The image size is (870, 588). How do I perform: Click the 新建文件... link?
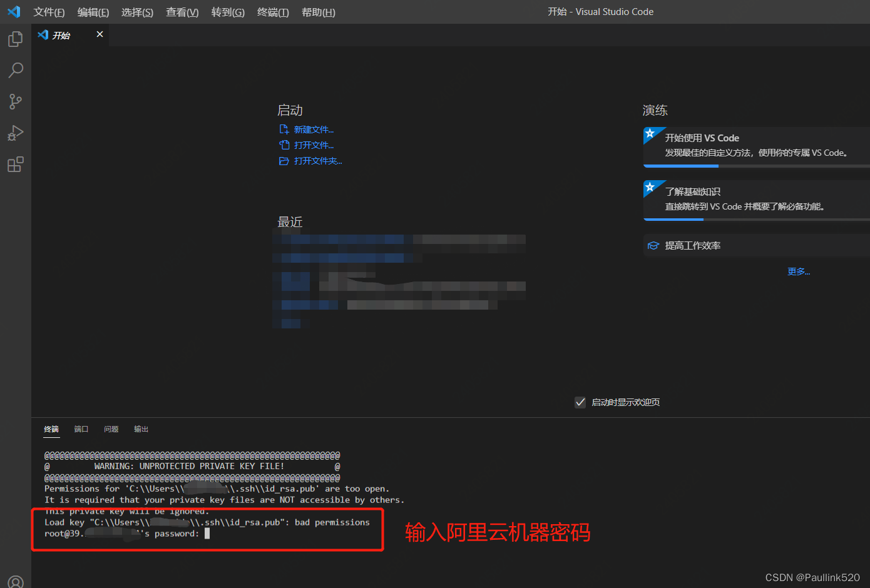point(314,129)
